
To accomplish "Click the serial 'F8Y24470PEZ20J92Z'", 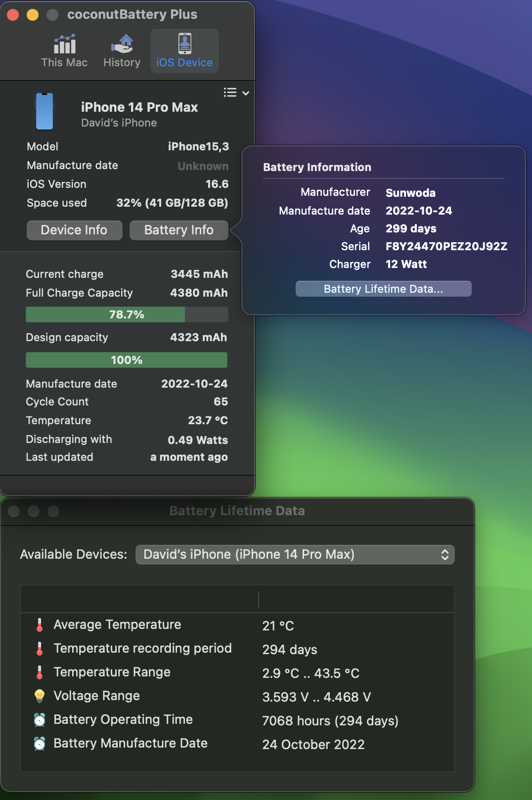I will click(446, 246).
